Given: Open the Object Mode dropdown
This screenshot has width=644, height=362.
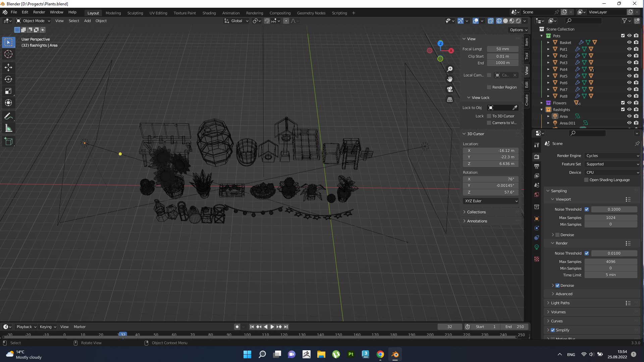Looking at the screenshot, I should click(x=33, y=21).
